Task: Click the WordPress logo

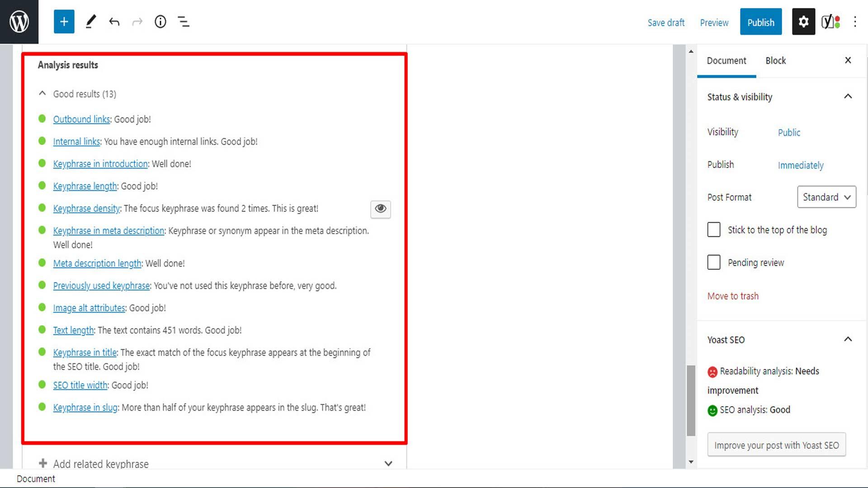Action: pos(19,21)
